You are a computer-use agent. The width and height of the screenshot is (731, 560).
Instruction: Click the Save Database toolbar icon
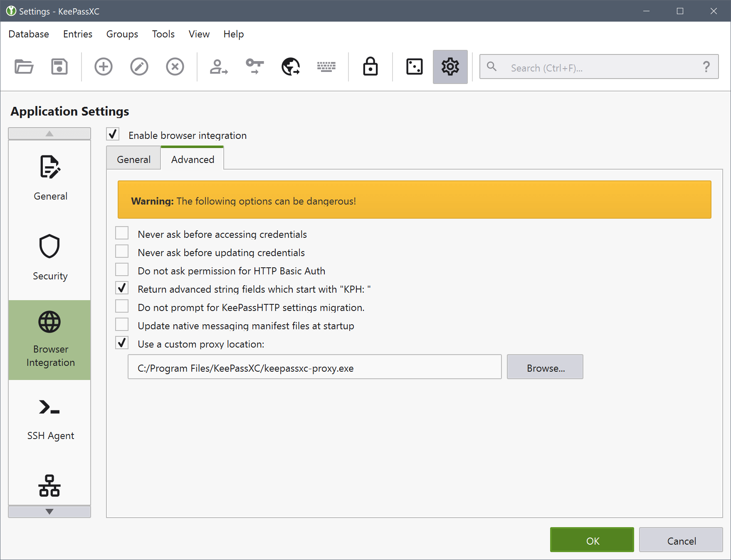[x=59, y=67]
